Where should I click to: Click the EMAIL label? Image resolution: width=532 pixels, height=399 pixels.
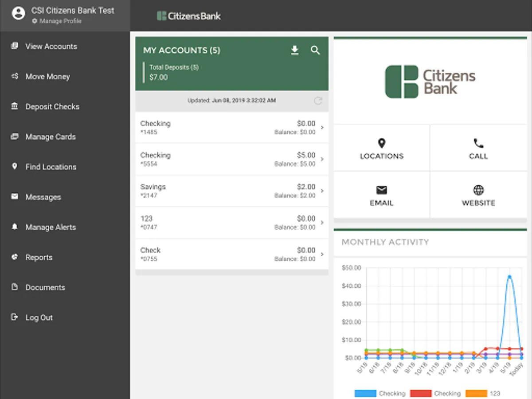click(x=382, y=203)
